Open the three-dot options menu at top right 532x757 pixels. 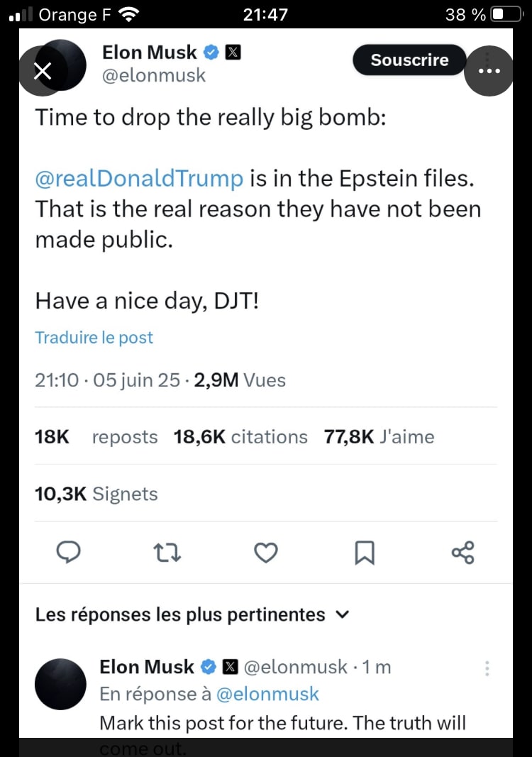coord(487,71)
